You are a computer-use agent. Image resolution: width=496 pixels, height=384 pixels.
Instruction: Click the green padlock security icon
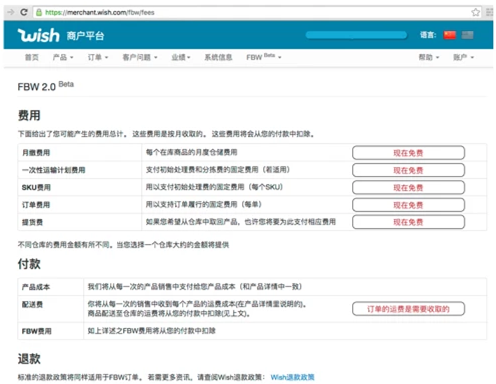tap(39, 12)
